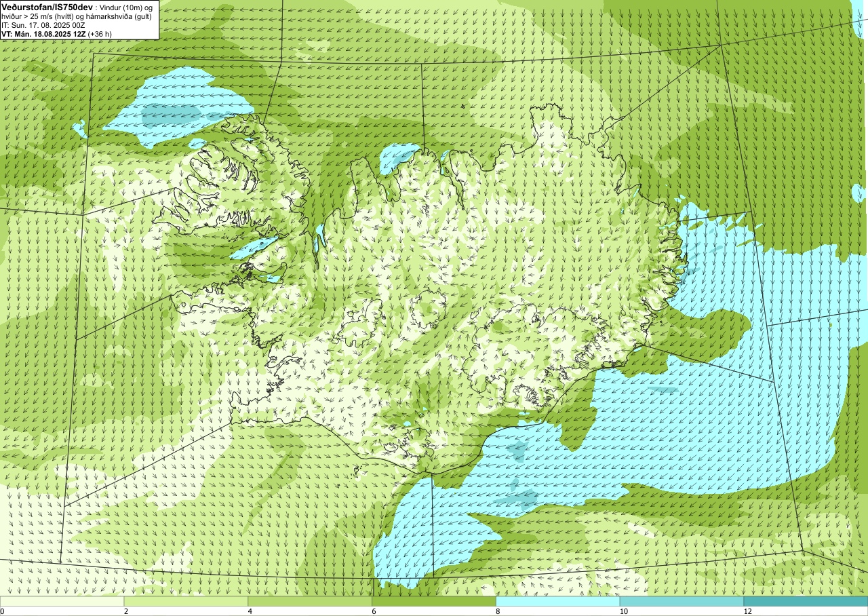Click the legend tick label '0'

[3, 611]
